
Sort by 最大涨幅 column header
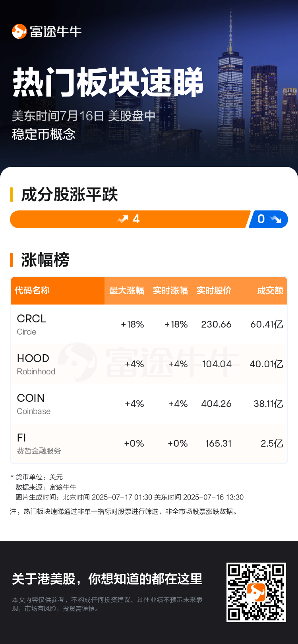pyautogui.click(x=127, y=291)
